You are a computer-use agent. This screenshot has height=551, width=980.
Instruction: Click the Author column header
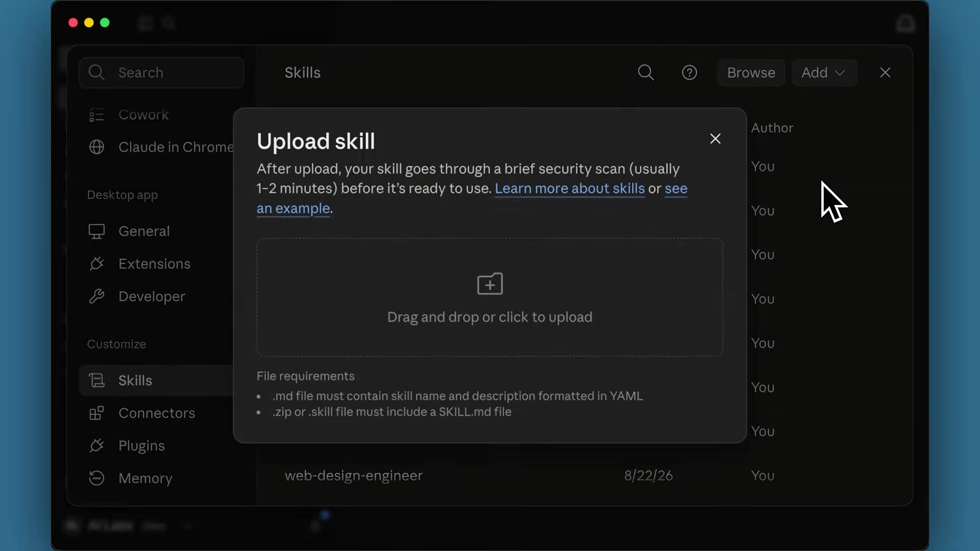click(x=772, y=128)
